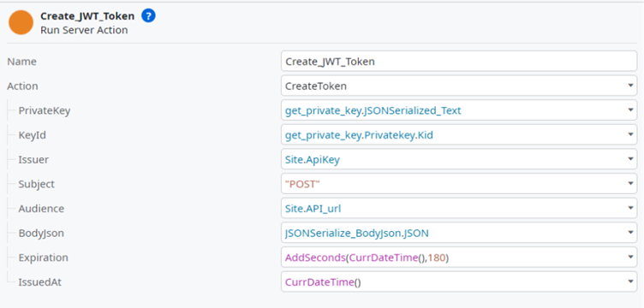Click the "POST" subject value
This screenshot has width=644, height=308.
pyautogui.click(x=302, y=184)
